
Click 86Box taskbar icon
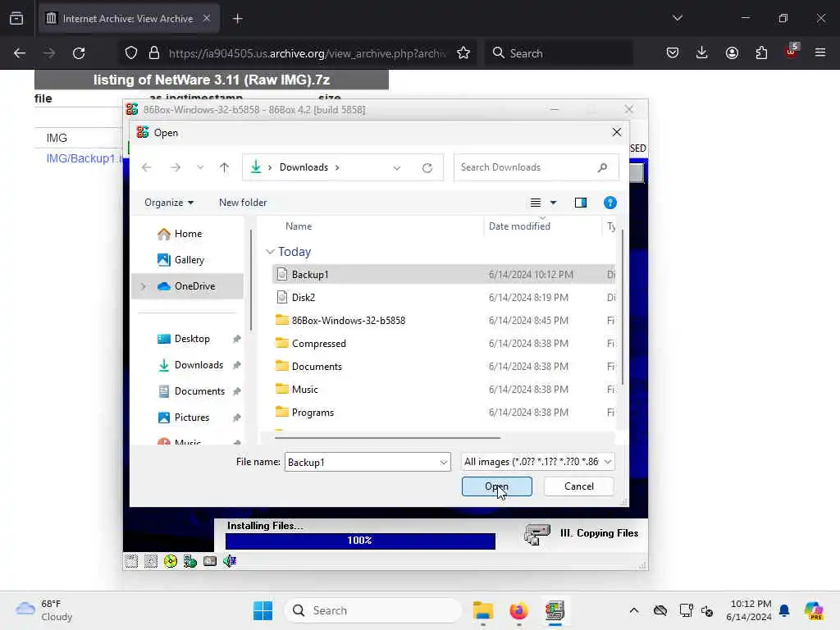pos(555,610)
